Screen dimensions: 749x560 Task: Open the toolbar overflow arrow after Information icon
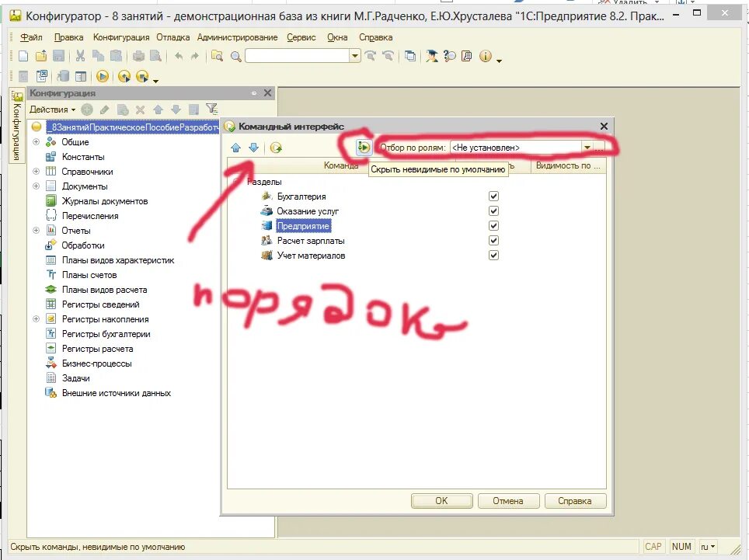[x=499, y=61]
